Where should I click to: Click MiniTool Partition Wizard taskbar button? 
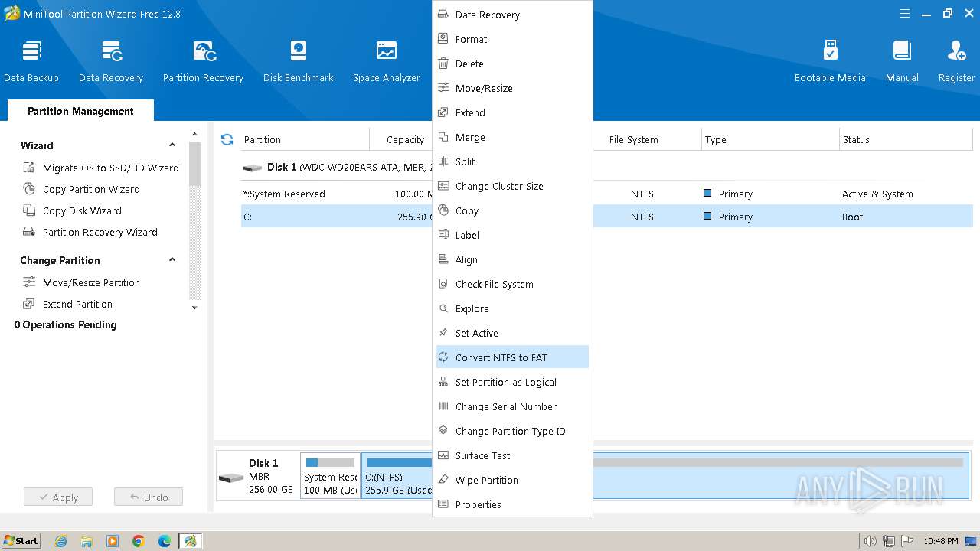190,541
